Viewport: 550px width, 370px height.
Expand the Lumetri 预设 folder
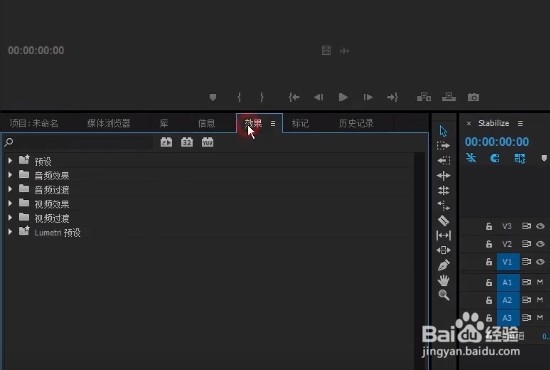click(10, 232)
